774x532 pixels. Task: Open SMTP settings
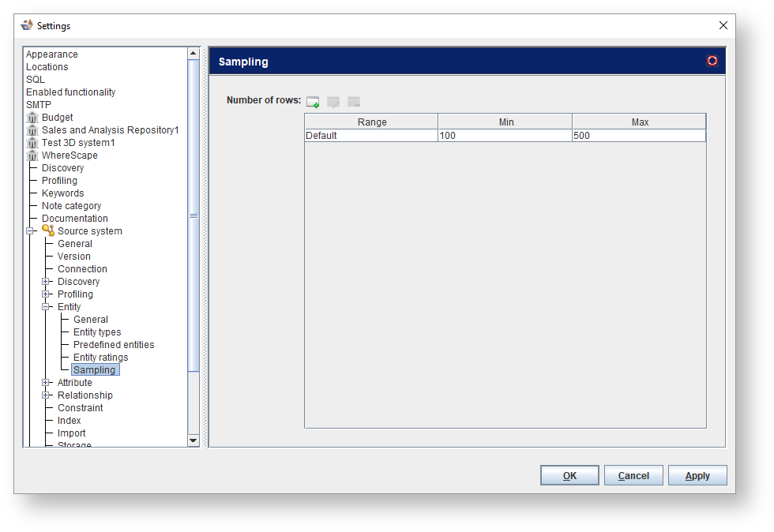click(x=39, y=105)
